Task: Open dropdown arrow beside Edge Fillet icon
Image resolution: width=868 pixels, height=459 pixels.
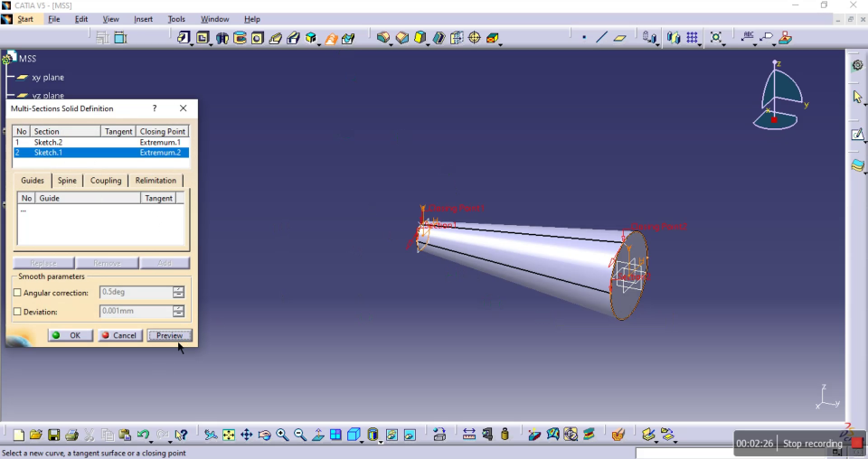Action: pos(391,44)
